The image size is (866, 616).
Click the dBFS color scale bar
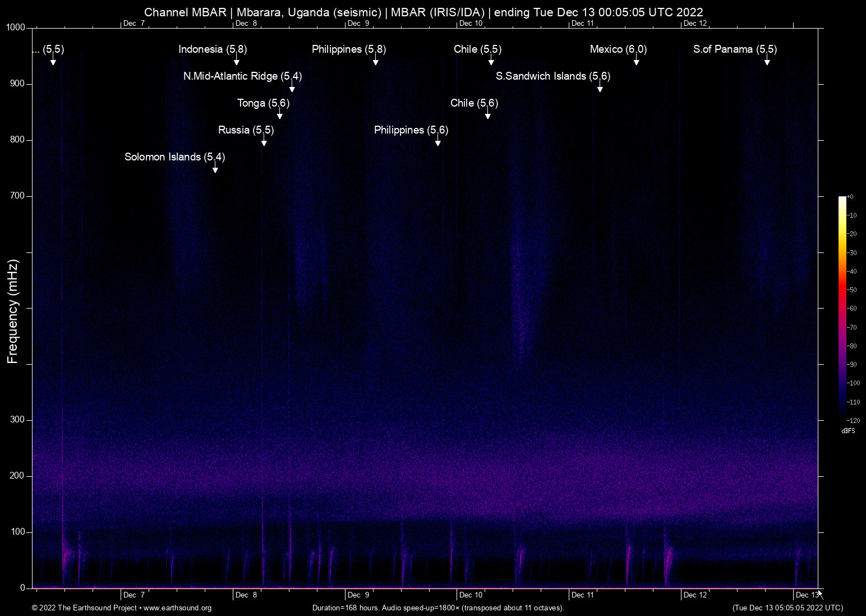tap(842, 309)
